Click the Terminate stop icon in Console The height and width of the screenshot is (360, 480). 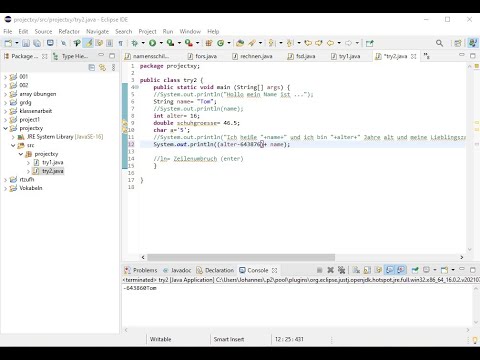(x=319, y=270)
